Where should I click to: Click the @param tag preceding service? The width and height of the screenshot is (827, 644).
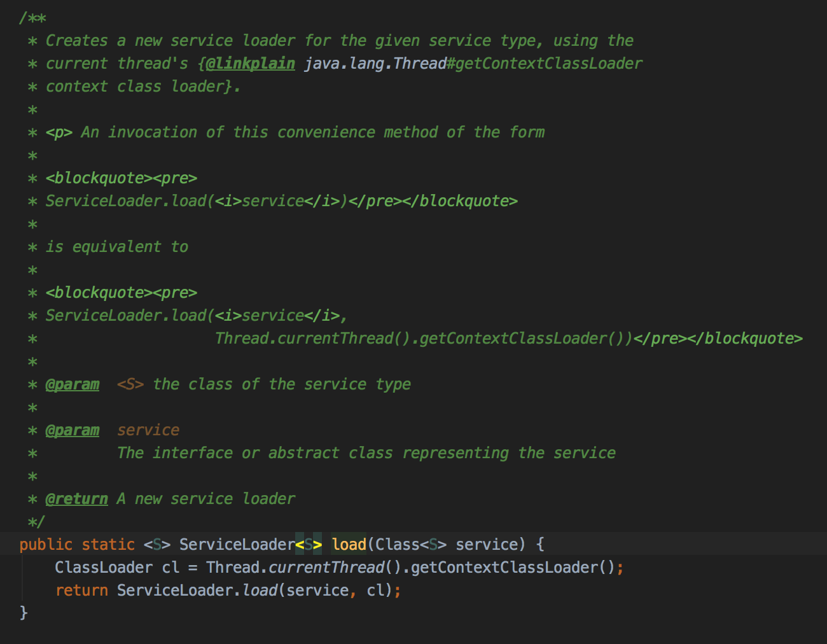point(72,430)
